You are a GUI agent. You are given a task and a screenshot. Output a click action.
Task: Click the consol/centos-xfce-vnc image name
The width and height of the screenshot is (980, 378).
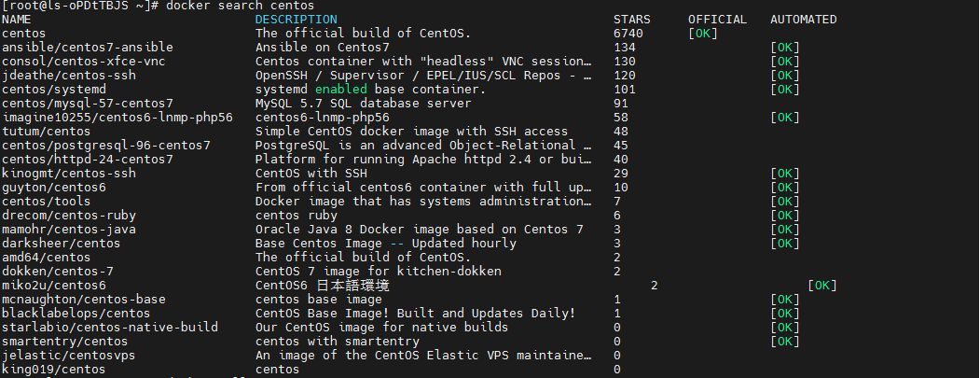point(84,62)
